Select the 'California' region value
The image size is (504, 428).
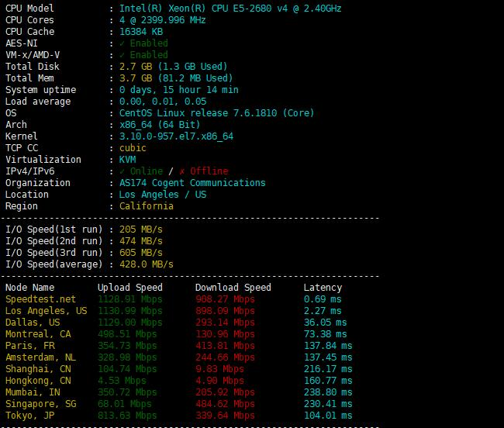(x=147, y=206)
